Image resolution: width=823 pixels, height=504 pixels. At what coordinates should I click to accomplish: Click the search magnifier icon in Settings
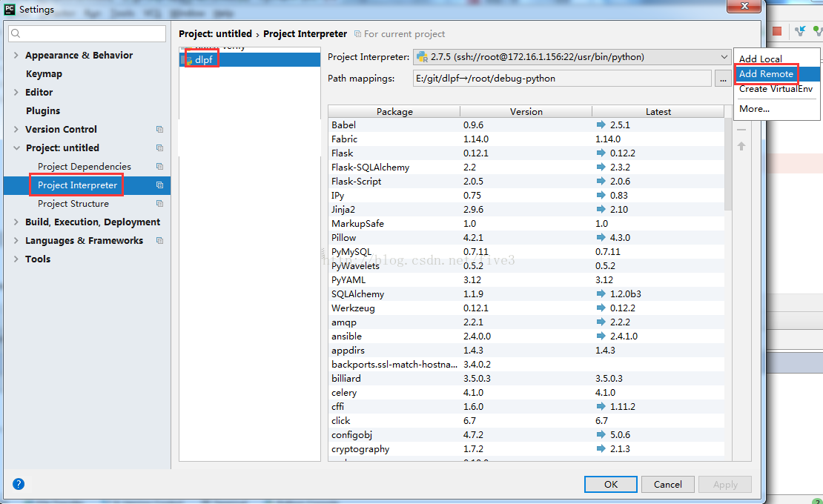pos(16,33)
